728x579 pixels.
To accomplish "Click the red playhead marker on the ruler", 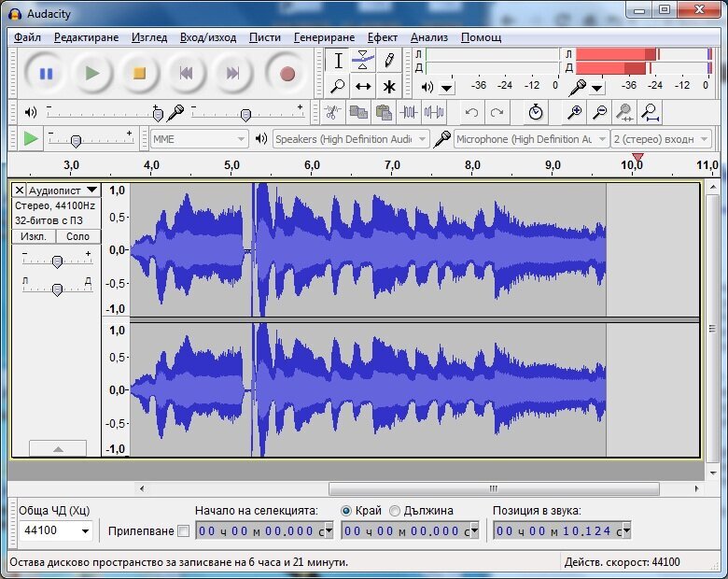I will pyautogui.click(x=637, y=158).
